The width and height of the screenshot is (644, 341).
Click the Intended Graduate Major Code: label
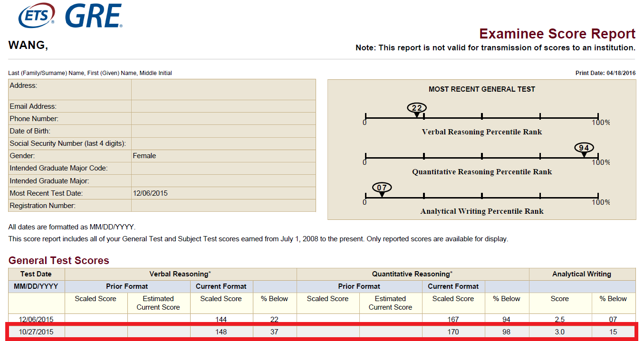tap(58, 168)
